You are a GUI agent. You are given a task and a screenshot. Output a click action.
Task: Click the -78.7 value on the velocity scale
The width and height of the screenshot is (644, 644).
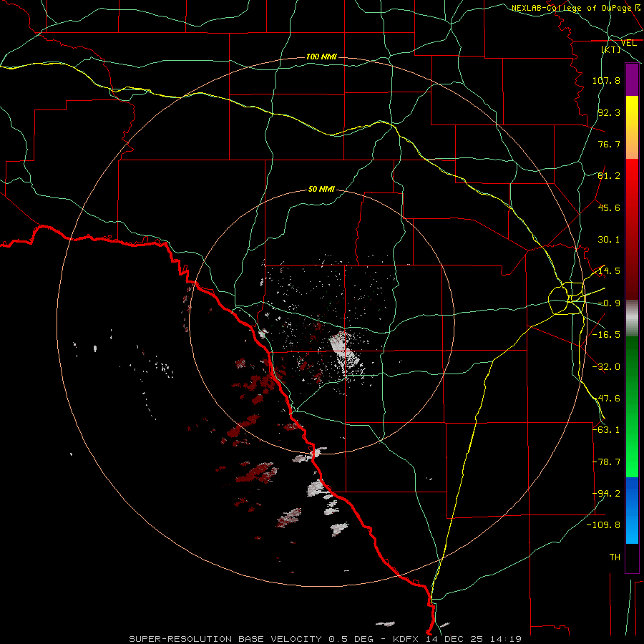point(606,462)
